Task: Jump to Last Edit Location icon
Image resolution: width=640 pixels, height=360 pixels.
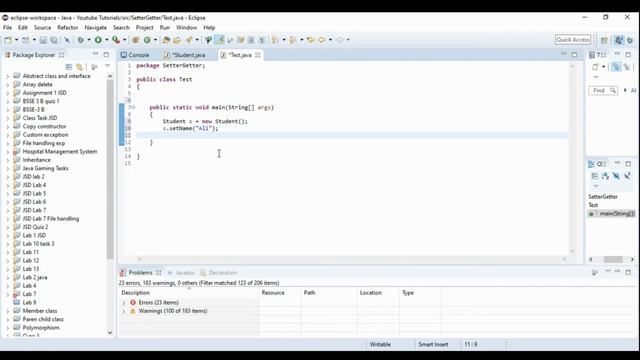Action: pyautogui.click(x=311, y=40)
